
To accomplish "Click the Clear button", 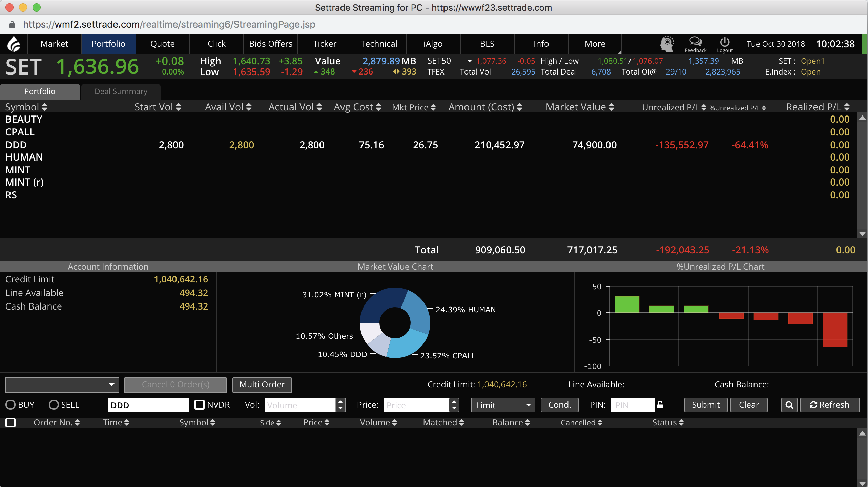I will (749, 405).
